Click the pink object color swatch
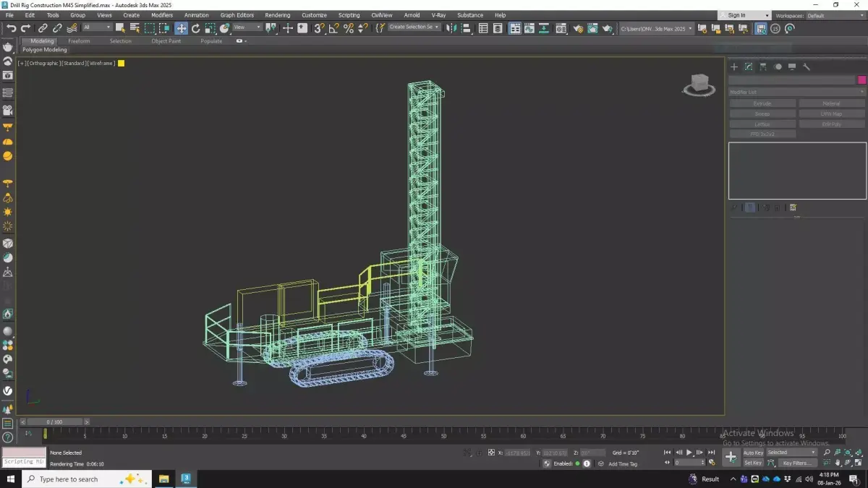868x488 pixels. pos(861,80)
